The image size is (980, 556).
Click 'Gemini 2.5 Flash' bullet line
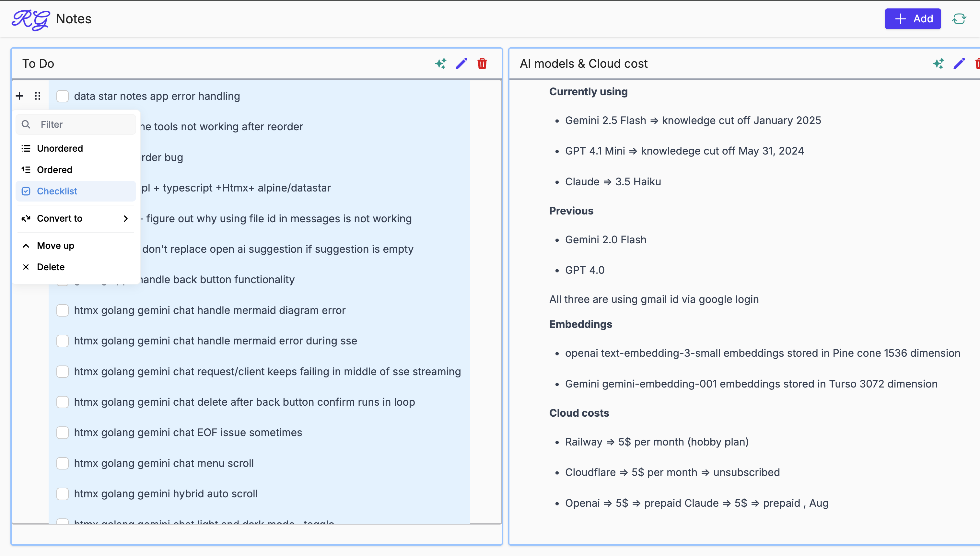693,121
